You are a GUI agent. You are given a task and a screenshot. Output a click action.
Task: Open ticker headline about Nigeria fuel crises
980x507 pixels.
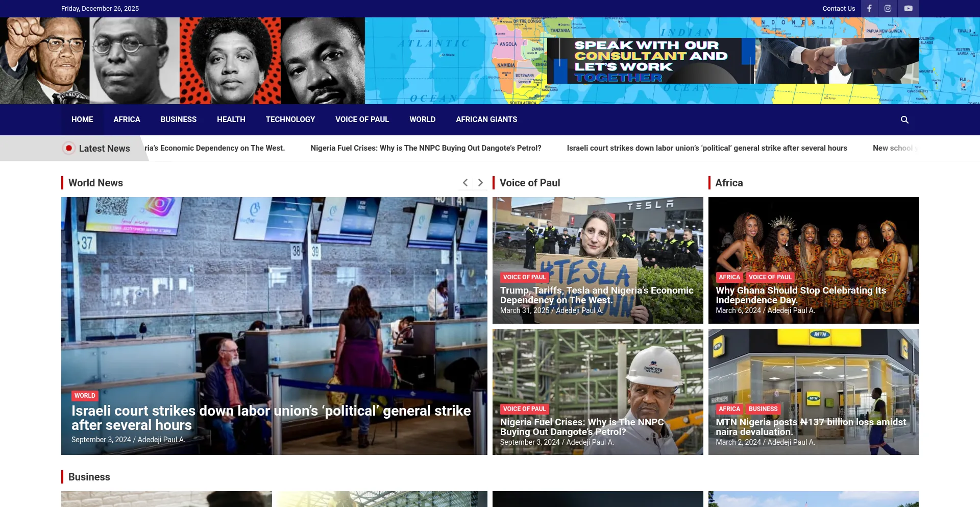pyautogui.click(x=426, y=148)
